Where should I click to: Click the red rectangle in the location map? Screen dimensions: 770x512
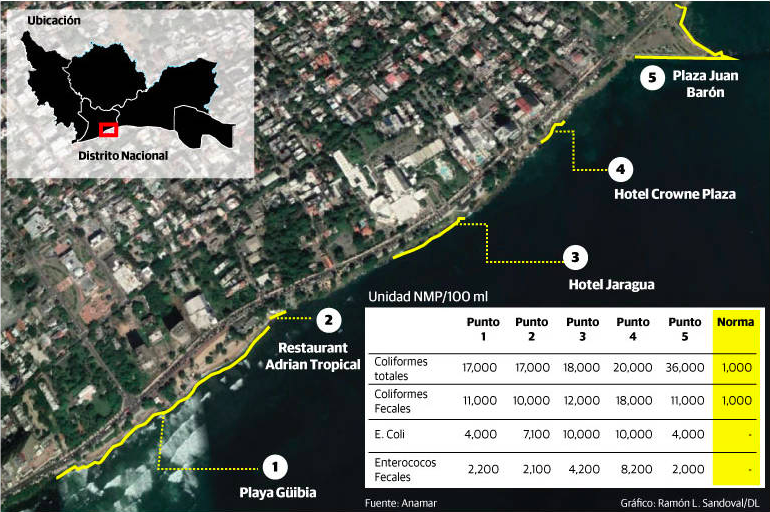(108, 130)
